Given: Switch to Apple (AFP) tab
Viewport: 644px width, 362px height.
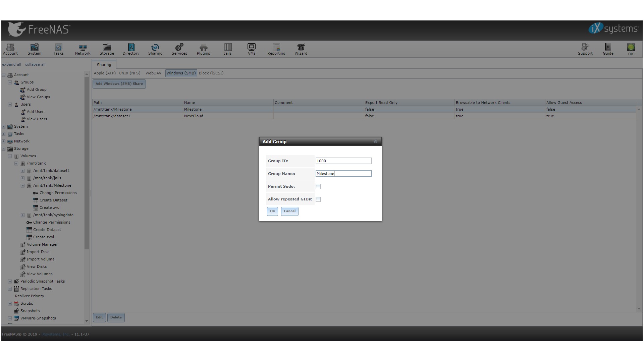Looking at the screenshot, I should pyautogui.click(x=105, y=73).
